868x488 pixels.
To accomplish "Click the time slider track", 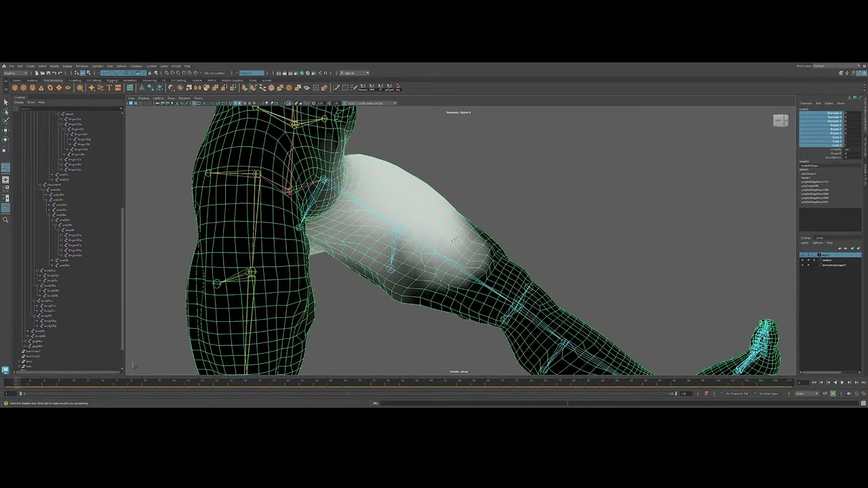I will pyautogui.click(x=400, y=383).
